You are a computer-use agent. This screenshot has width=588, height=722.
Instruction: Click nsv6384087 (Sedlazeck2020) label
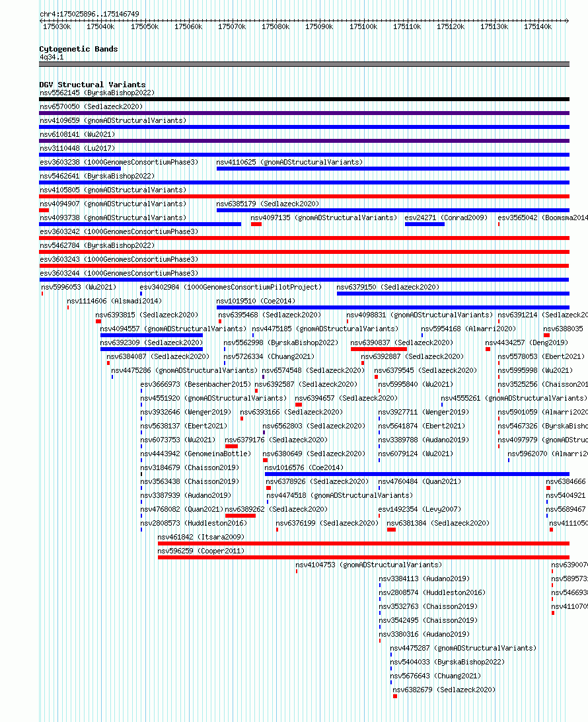click(158, 356)
